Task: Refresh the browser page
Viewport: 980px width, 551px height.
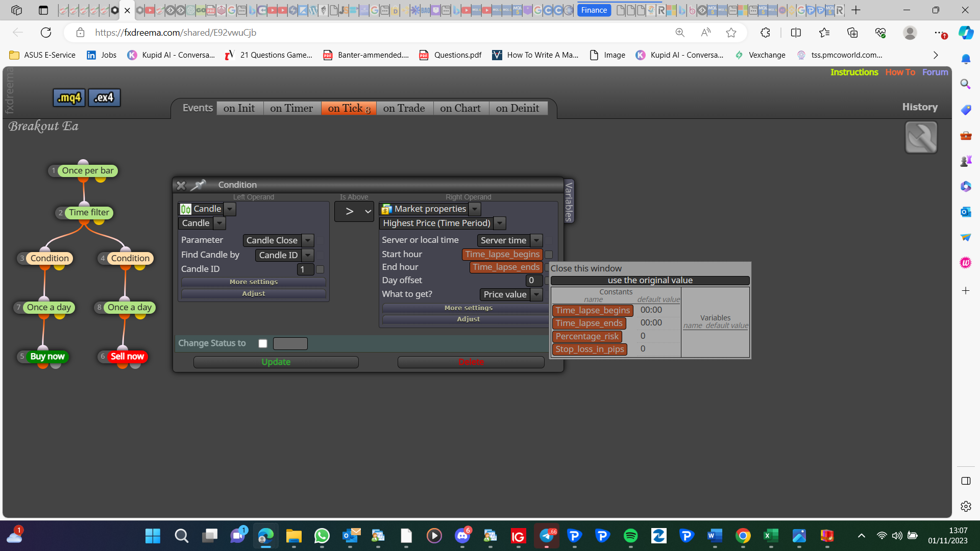Action: (x=46, y=33)
